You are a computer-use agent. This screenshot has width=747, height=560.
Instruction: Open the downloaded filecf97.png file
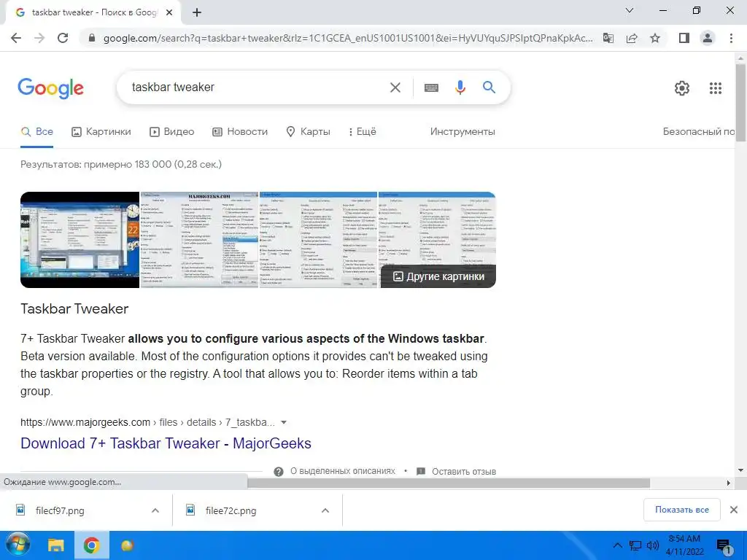(x=60, y=510)
